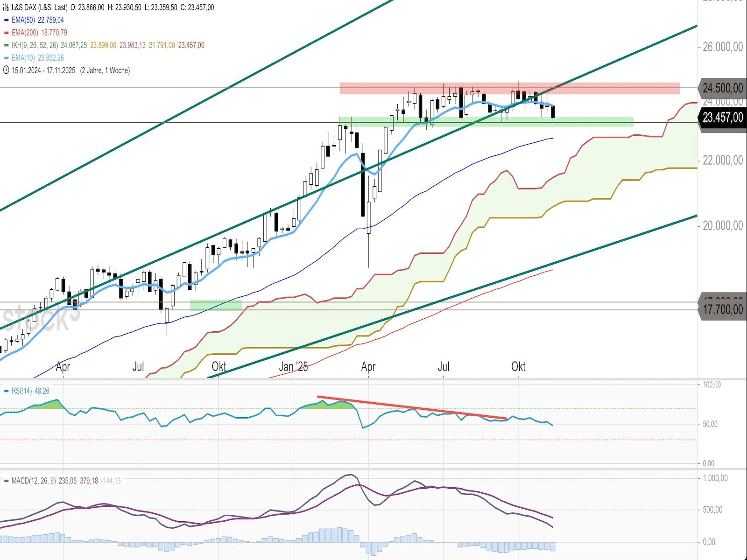Click the 24.500,00 price level label
Image resolution: width=747 pixels, height=560 pixels.
[722, 88]
